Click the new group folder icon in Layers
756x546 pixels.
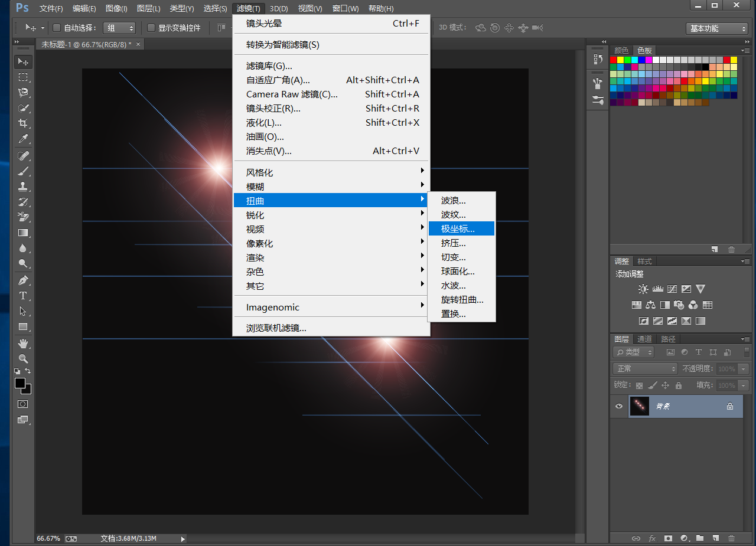(x=699, y=538)
